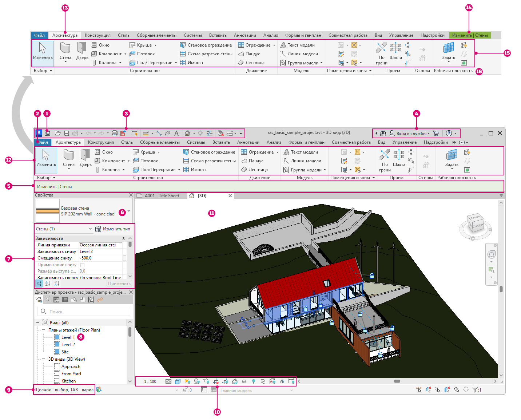The image size is (521, 420).
Task: Open the navigation wheel in the 3D view
Action: click(492, 255)
